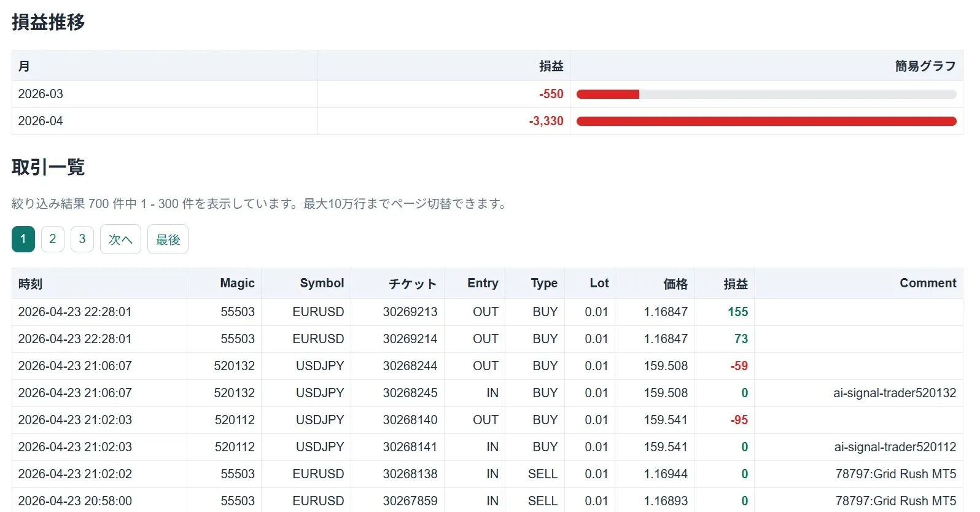Click the ai-signal-trader520132 comment cell
The height and width of the screenshot is (512, 980).
pos(894,393)
